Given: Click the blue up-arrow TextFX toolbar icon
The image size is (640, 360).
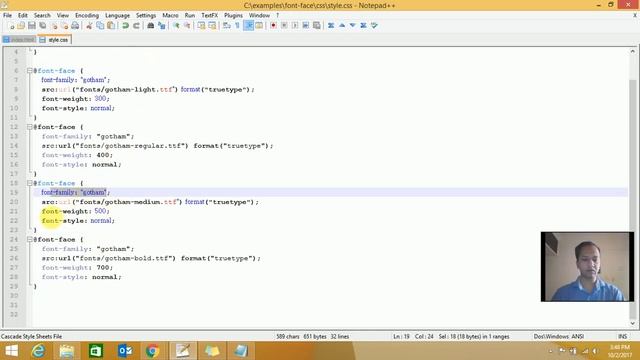Looking at the screenshot, I should tap(342, 26).
